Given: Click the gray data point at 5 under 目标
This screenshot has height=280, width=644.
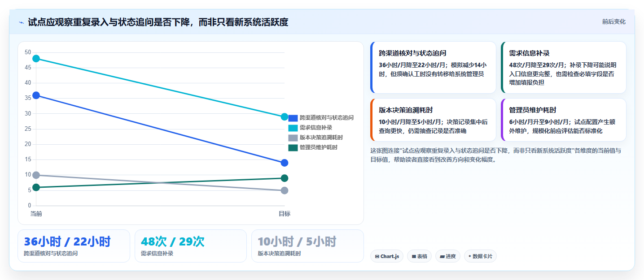Looking at the screenshot, I should tap(285, 190).
